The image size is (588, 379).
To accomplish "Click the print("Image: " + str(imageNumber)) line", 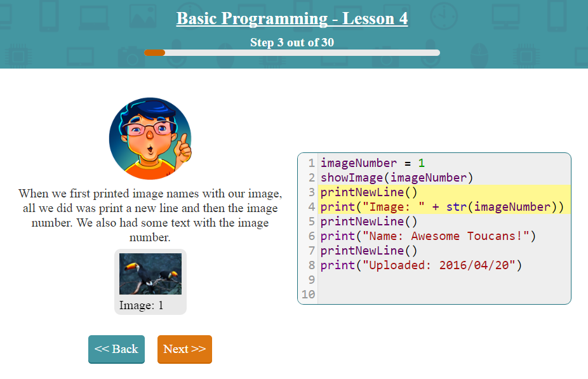I will [442, 207].
